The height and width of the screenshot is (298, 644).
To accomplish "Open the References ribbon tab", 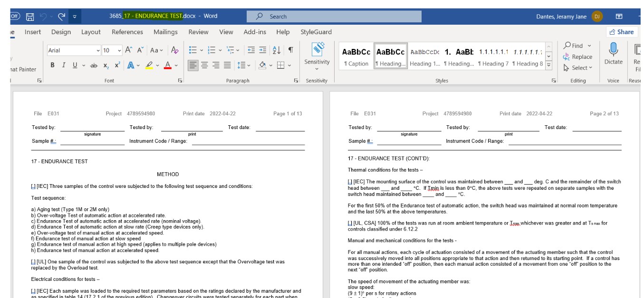I will click(127, 32).
